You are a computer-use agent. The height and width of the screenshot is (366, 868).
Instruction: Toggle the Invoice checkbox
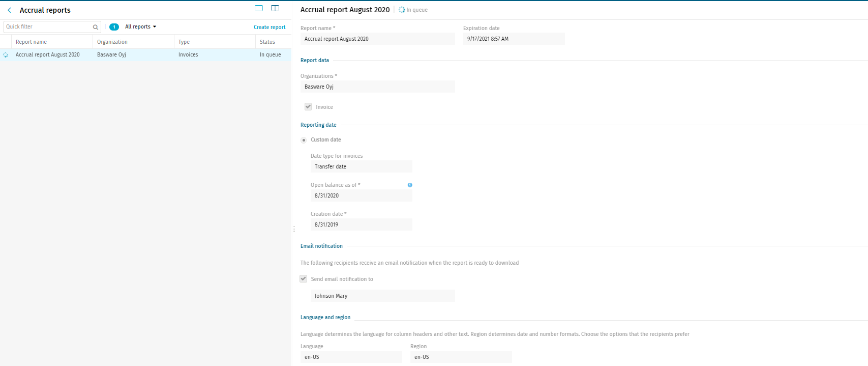[308, 107]
